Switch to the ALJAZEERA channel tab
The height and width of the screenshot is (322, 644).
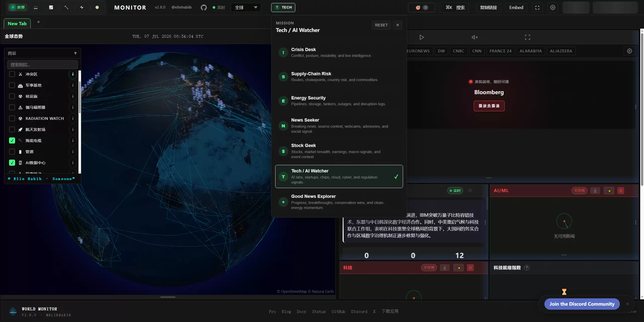point(561,51)
